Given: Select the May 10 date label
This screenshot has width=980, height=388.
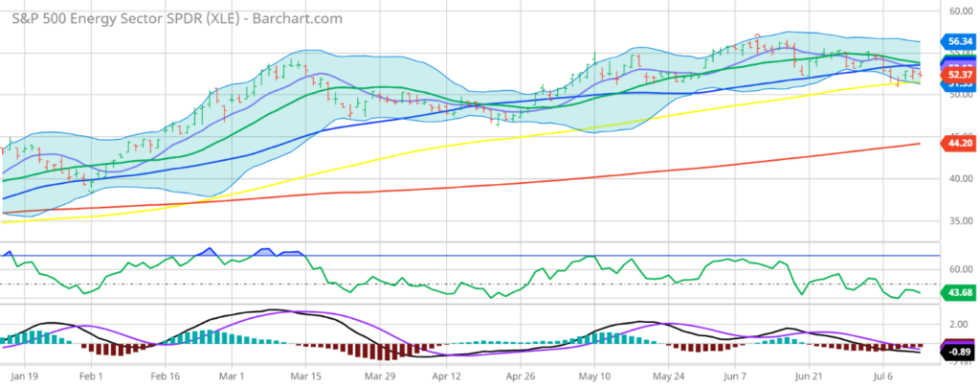Looking at the screenshot, I should [x=594, y=377].
